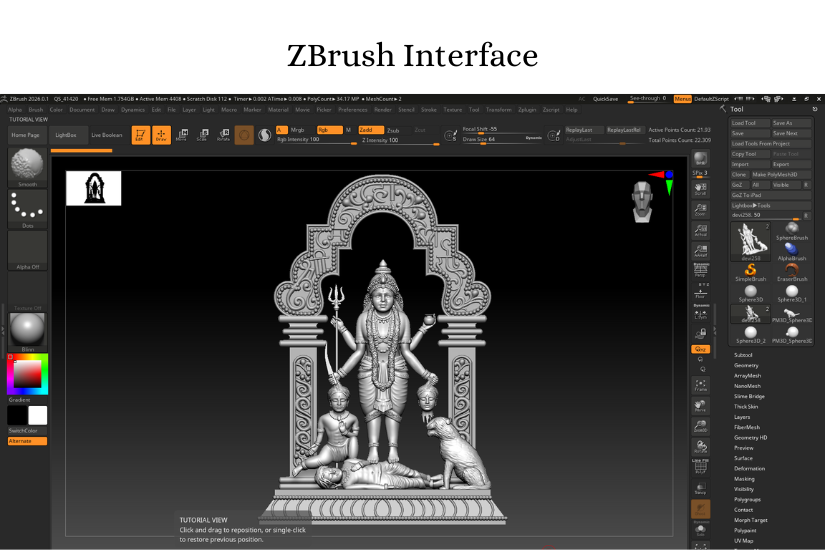Screen dimensions: 825x550
Task: Toggle the Zadd mode button
Action: pos(371,130)
